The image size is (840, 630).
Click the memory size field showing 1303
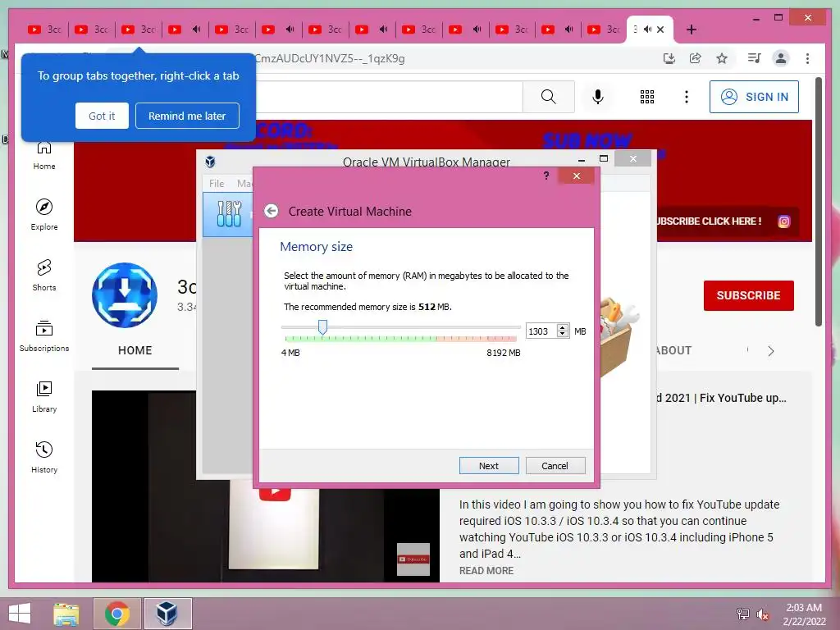click(541, 331)
